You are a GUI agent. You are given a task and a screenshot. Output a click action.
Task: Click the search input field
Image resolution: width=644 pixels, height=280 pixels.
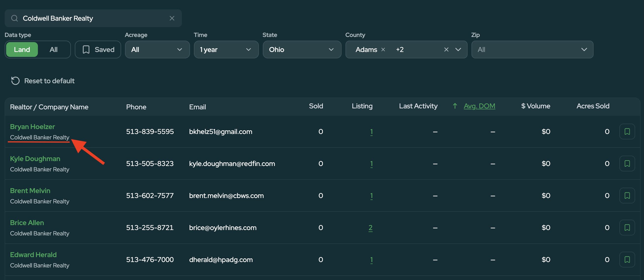(93, 18)
